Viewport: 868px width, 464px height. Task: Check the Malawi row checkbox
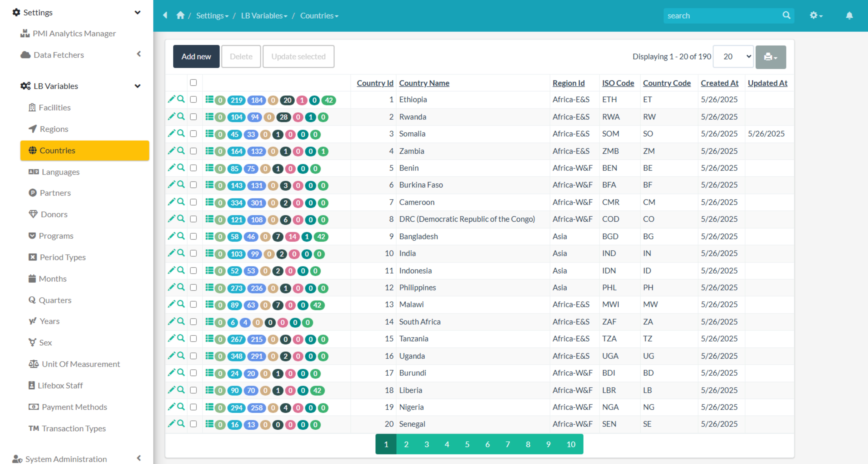193,304
